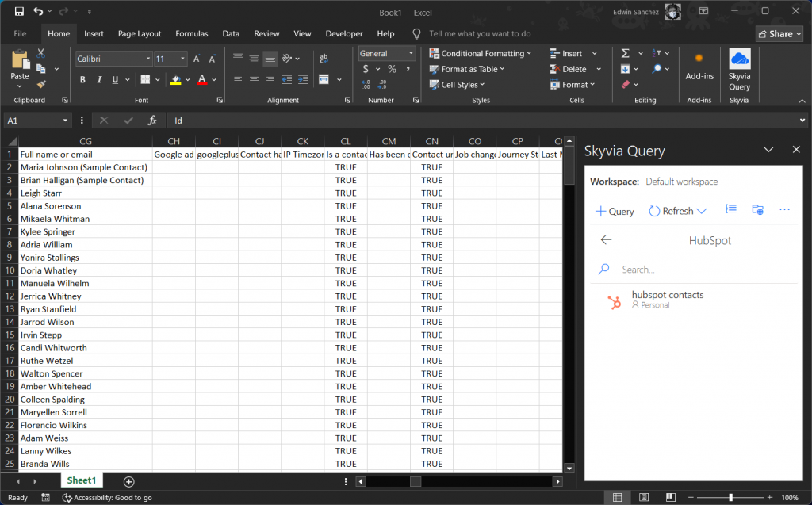Switch to the Developer tab

tap(344, 33)
